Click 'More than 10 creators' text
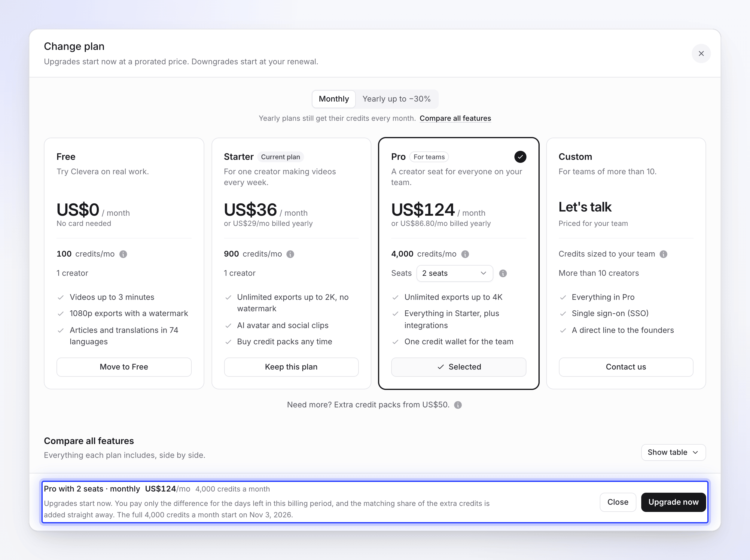Viewport: 750px width, 560px height. pos(599,273)
